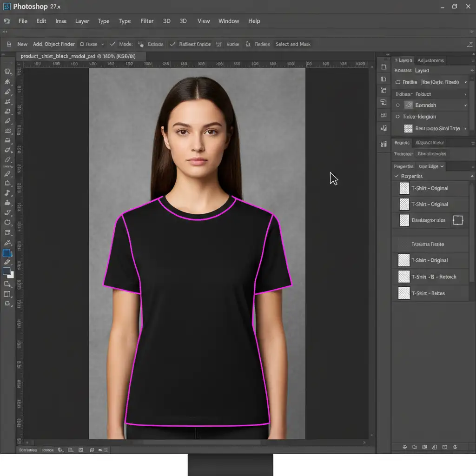Select the T-Shirt - Retouch layer thumbnail
The image size is (476, 476).
[404, 277]
